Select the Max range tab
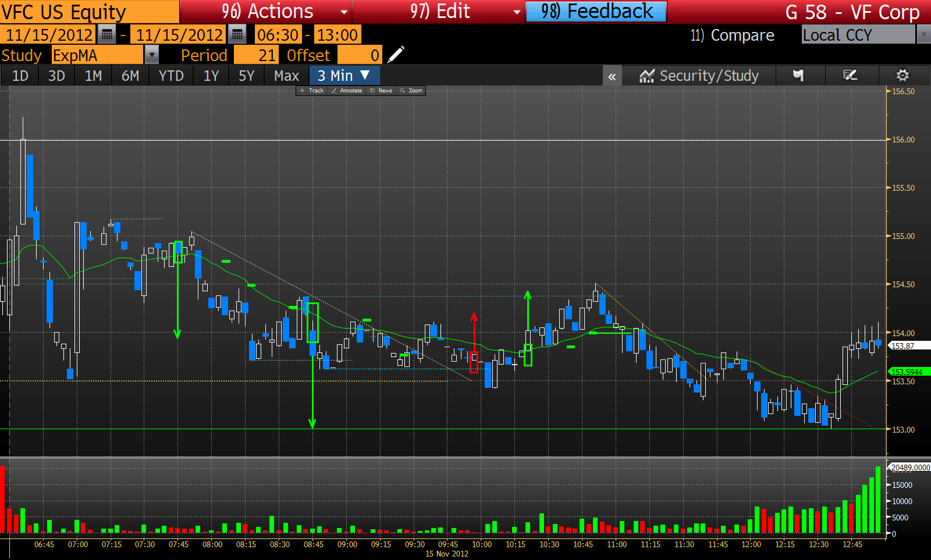 [x=287, y=76]
